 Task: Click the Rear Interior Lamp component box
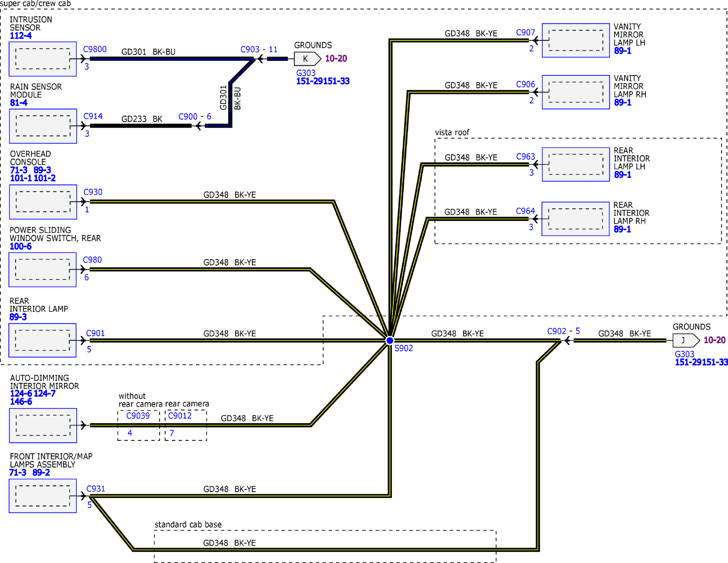(x=43, y=340)
